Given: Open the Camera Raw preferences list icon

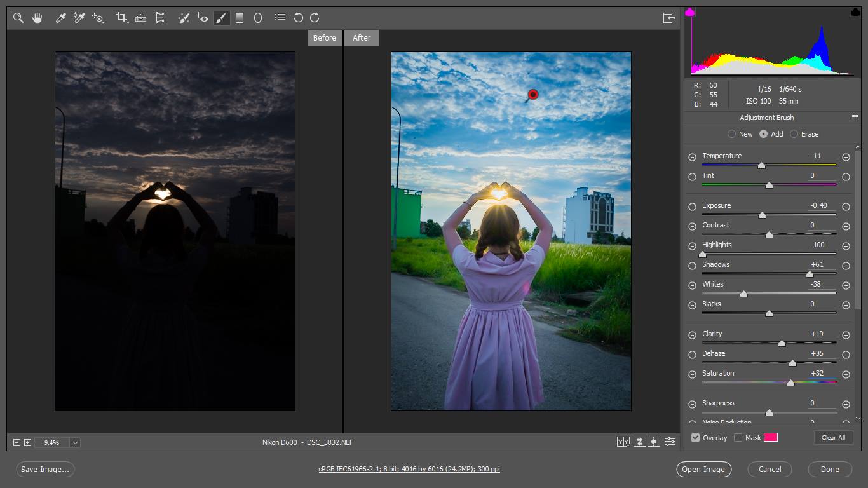Looking at the screenshot, I should (280, 18).
